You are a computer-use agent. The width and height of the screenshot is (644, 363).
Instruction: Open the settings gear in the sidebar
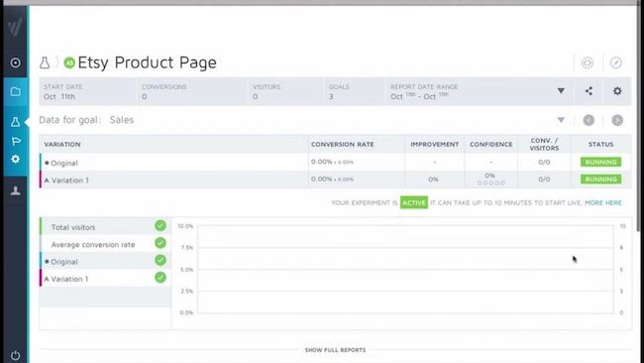pyautogui.click(x=15, y=159)
